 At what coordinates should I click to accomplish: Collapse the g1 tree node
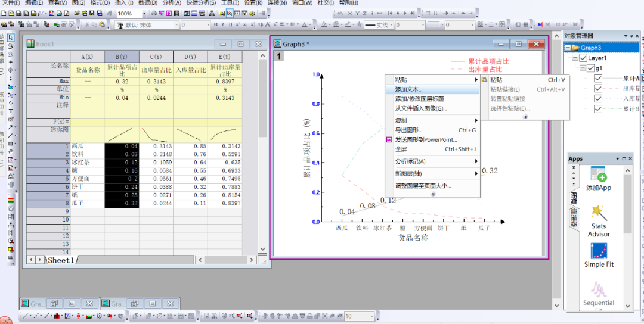[x=583, y=68]
